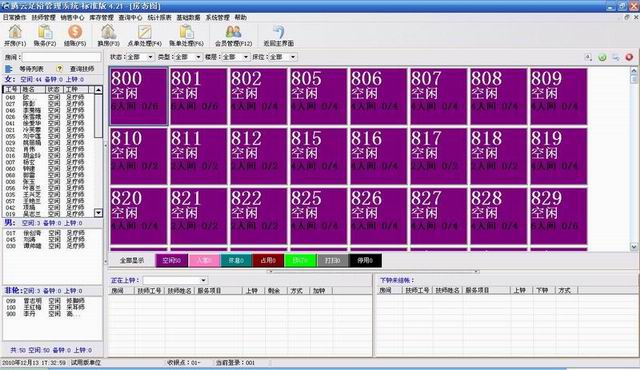Click the first small icon above room 809

coord(588,57)
